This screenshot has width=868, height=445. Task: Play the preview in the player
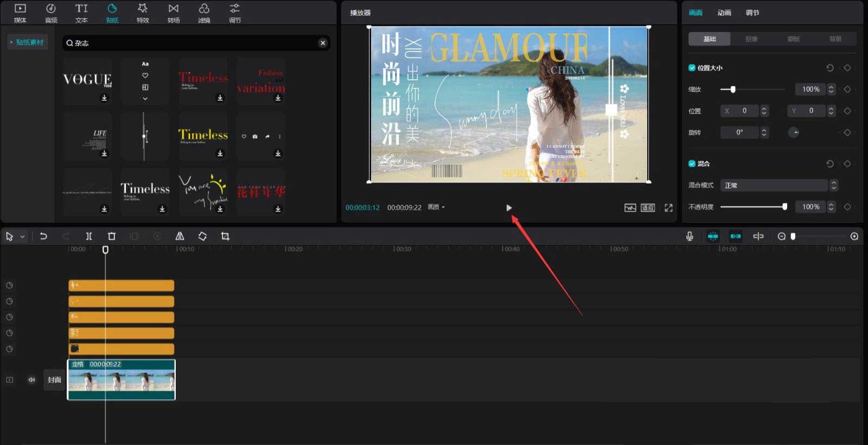click(x=509, y=208)
